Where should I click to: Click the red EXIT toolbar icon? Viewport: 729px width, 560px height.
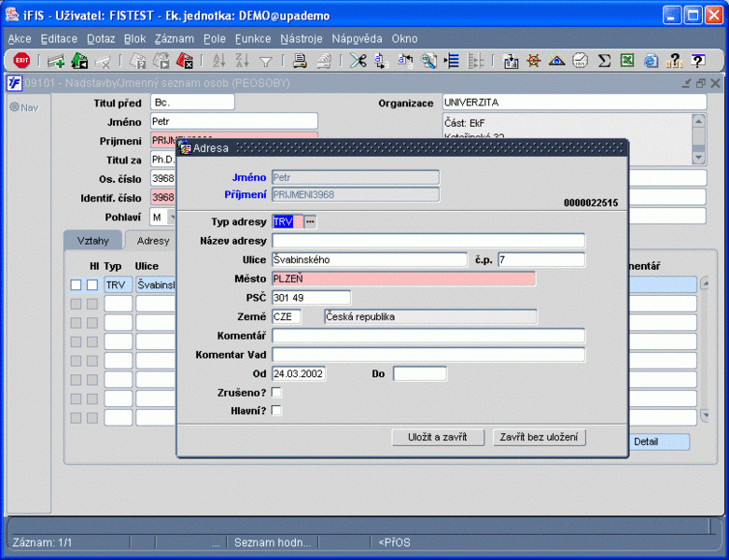pyautogui.click(x=21, y=61)
